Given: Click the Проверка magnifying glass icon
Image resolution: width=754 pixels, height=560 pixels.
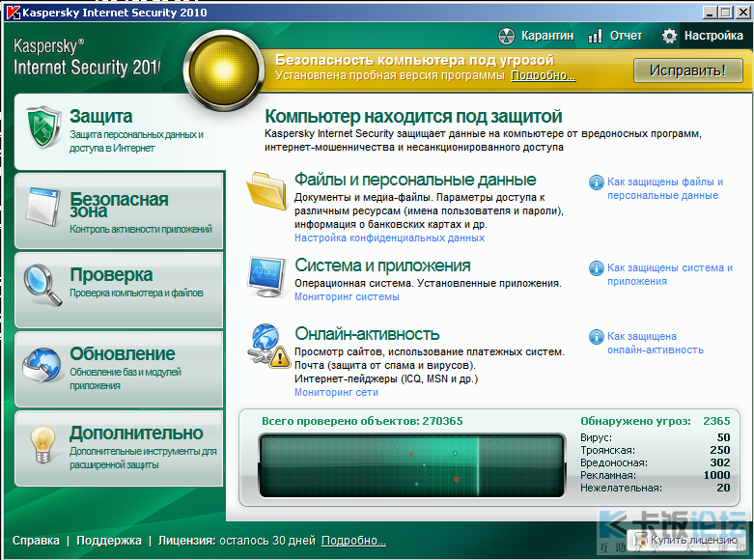Looking at the screenshot, I should tap(42, 284).
